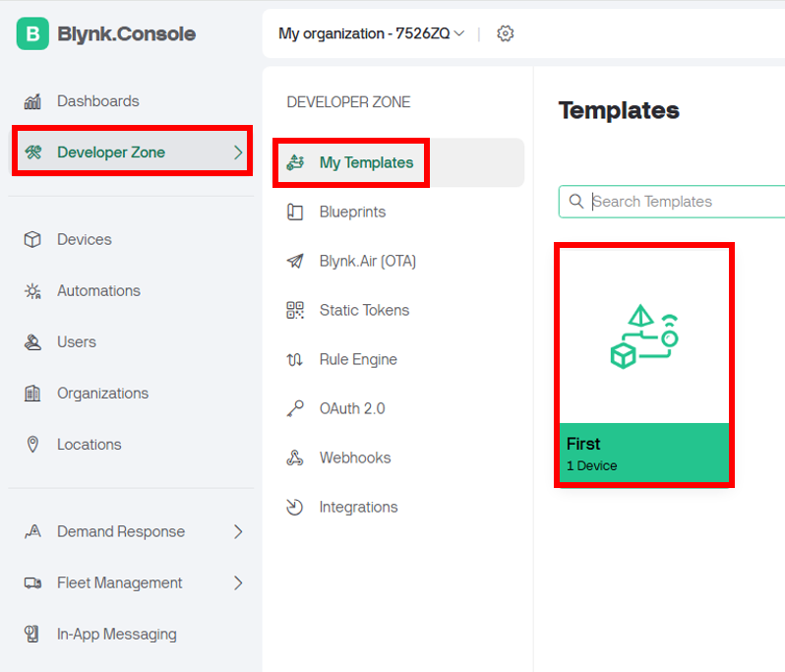The height and width of the screenshot is (672, 785).
Task: Expand the Developer Zone chevron arrow
Action: tap(238, 153)
